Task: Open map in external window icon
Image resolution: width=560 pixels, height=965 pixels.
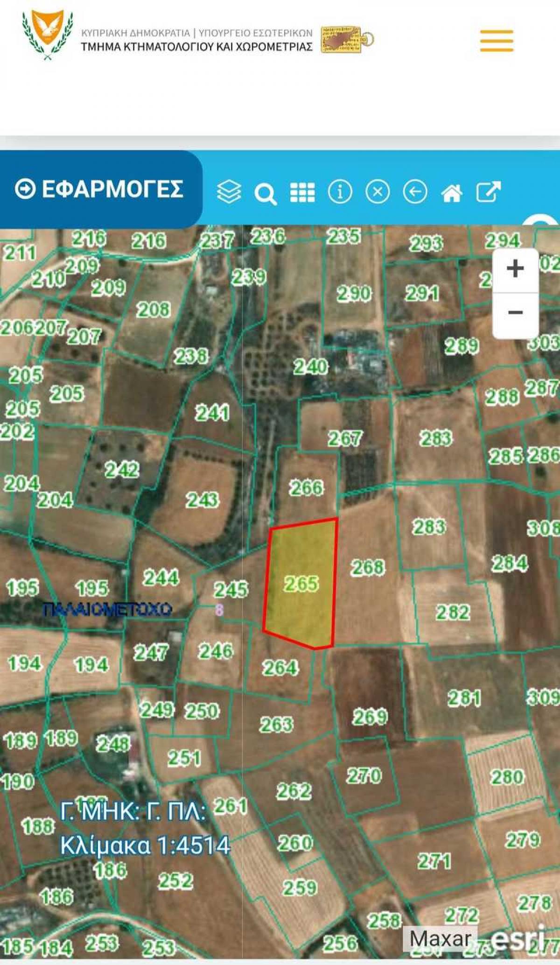Action: tap(488, 191)
